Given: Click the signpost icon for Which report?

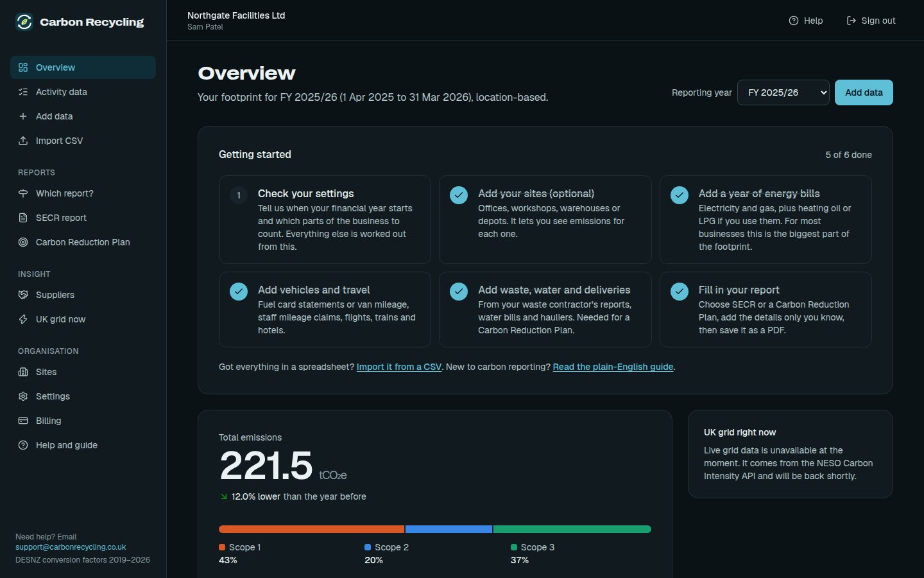Looking at the screenshot, I should click(23, 193).
